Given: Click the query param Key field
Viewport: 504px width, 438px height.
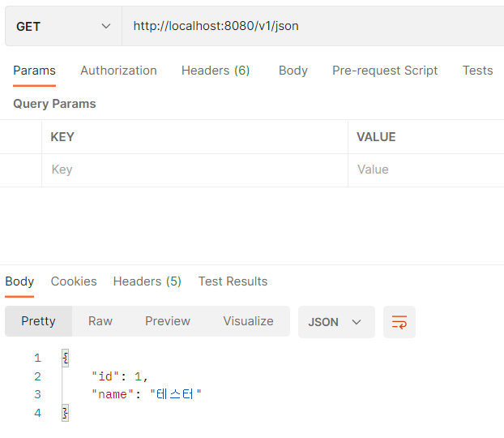Looking at the screenshot, I should (x=194, y=170).
